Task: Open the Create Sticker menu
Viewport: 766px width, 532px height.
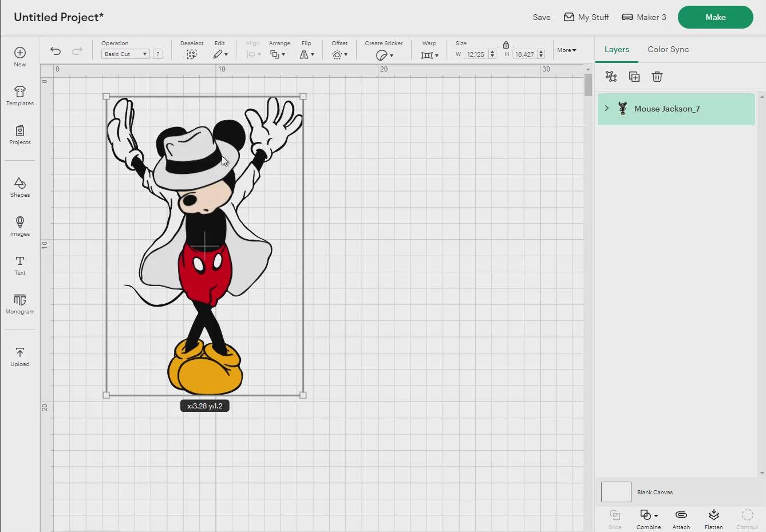Action: tap(384, 55)
